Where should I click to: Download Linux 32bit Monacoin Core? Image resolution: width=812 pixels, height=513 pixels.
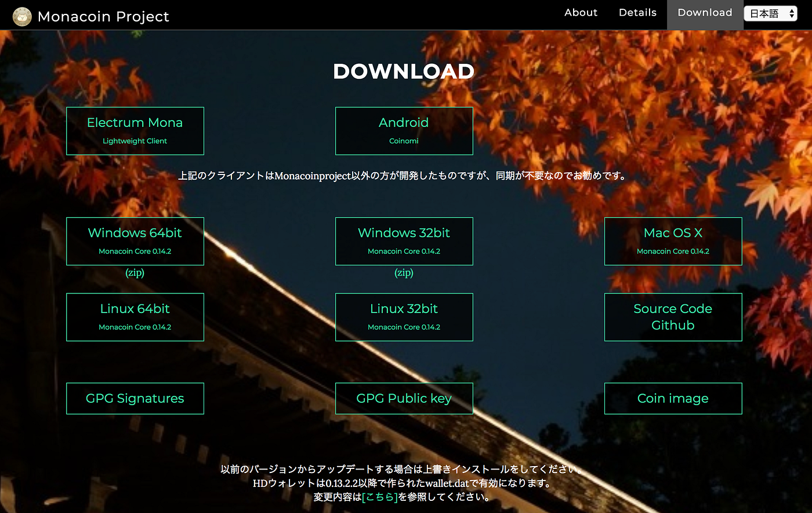pyautogui.click(x=404, y=317)
